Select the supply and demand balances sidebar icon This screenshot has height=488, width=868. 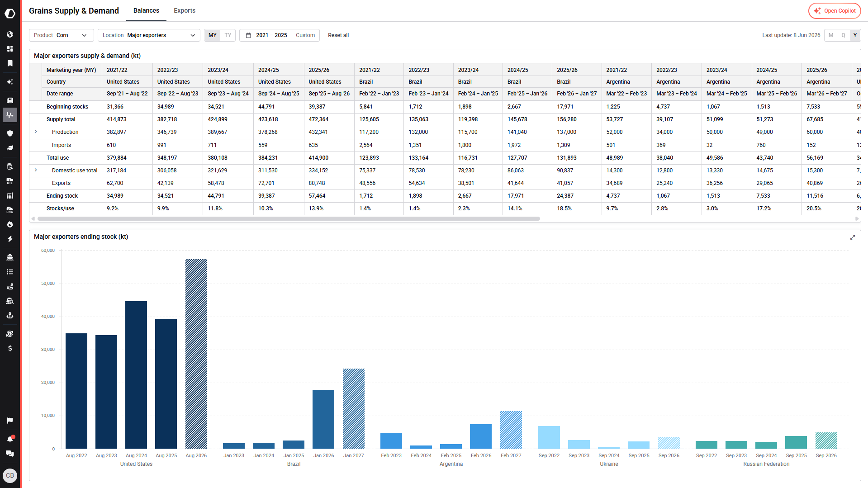click(10, 115)
